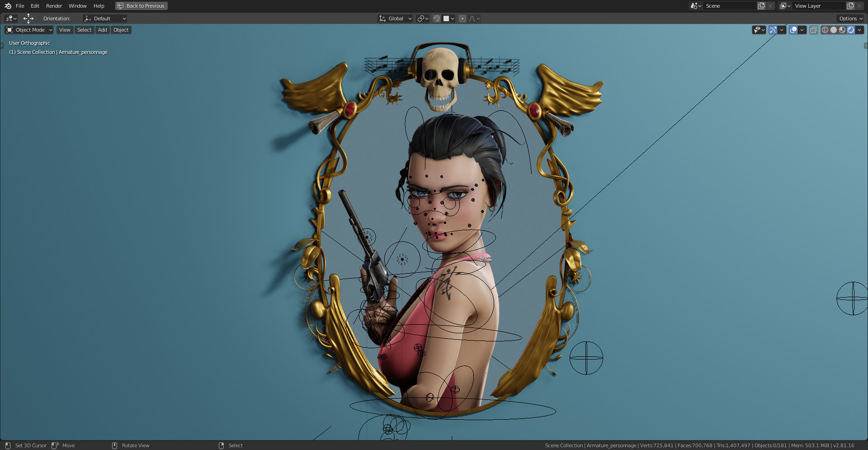Expand the sidebar with right edge arrow
Viewport: 868px width, 450px height.
click(866, 46)
